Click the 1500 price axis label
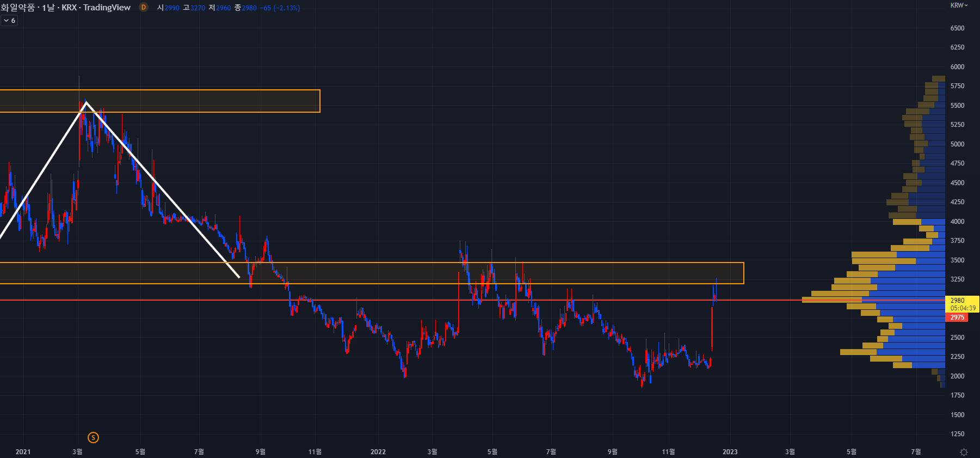Viewport: 980px width, 458px height. pos(957,415)
